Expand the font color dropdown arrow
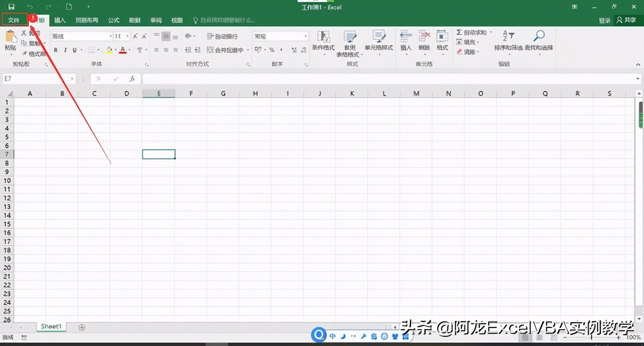The height and width of the screenshot is (346, 644). 129,50
